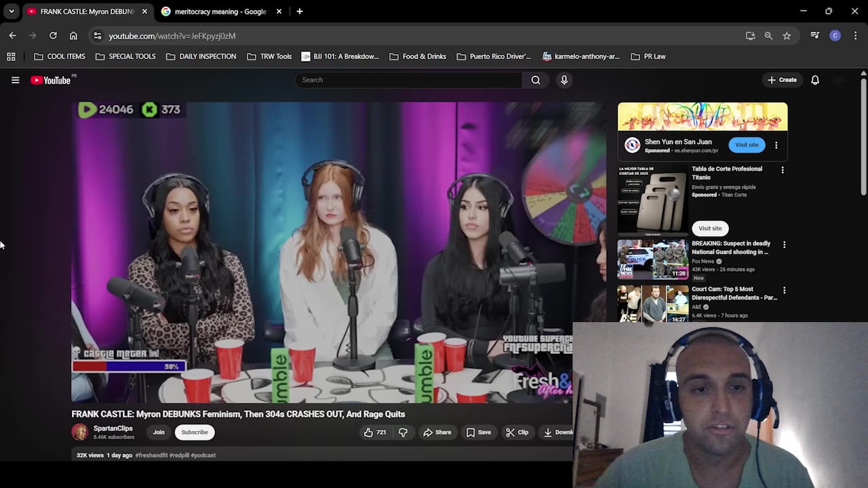Open the TRW Tools bookmark folder

269,57
